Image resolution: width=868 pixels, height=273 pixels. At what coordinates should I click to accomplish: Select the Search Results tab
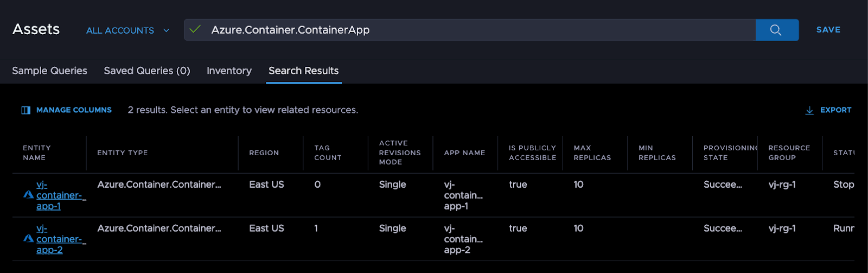303,71
